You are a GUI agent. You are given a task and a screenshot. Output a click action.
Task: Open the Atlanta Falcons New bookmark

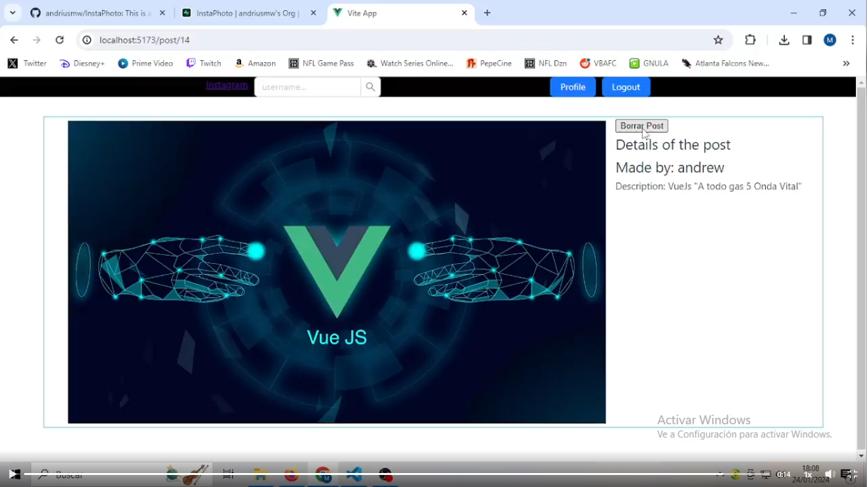[x=725, y=63]
